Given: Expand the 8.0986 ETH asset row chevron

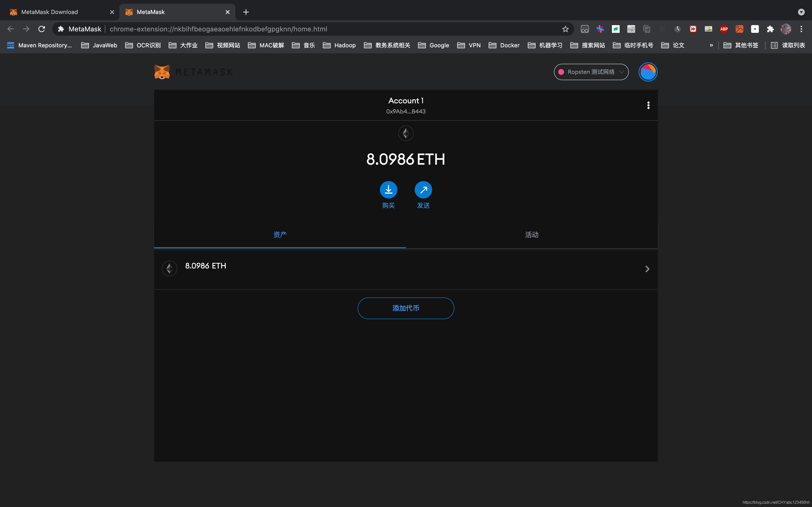Looking at the screenshot, I should click(647, 269).
